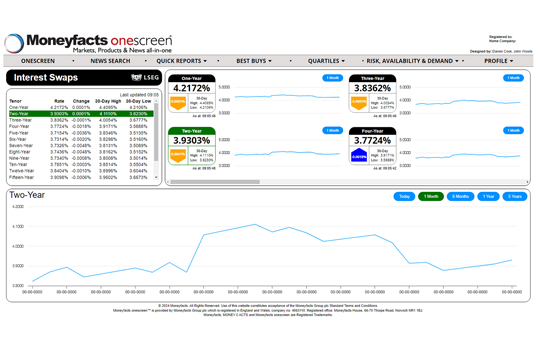Go to the Onescreen menu item
This screenshot has height=360, width=538.
[x=38, y=61]
